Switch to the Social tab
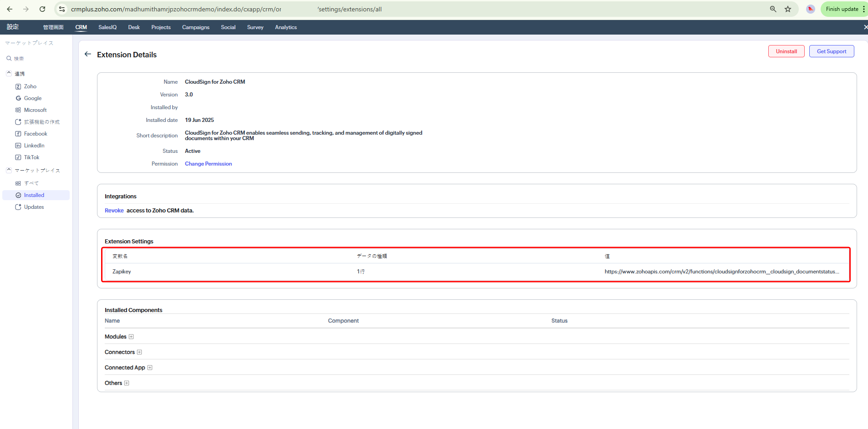This screenshot has height=429, width=868. coord(228,27)
